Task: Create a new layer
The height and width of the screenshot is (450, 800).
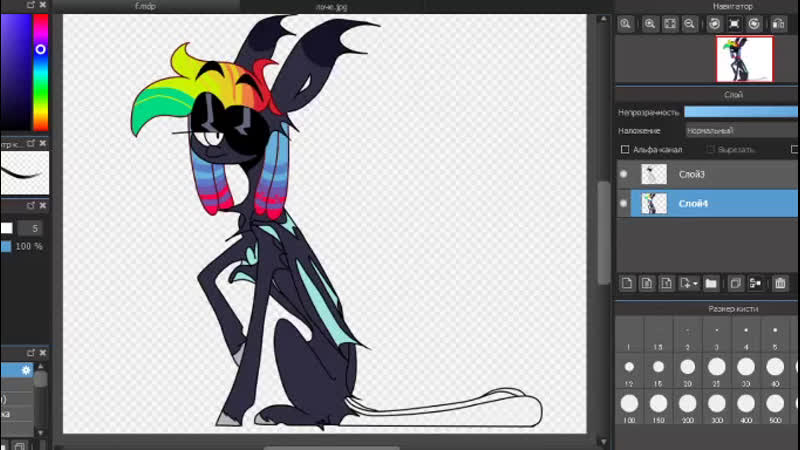Action: point(628,283)
